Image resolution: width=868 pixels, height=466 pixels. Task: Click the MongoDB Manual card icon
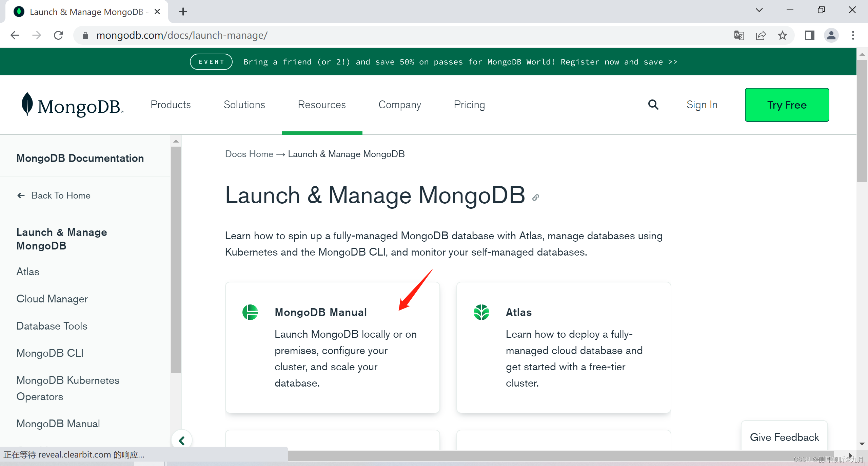click(x=250, y=312)
